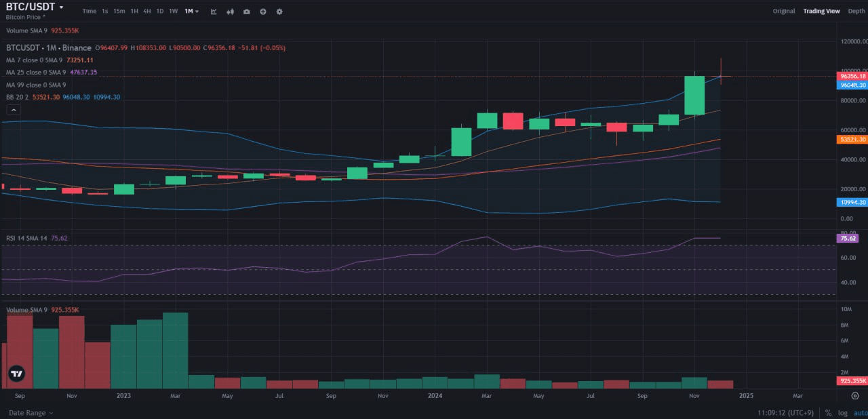Select the 1W interval
This screenshot has height=419, width=868.
(x=174, y=12)
